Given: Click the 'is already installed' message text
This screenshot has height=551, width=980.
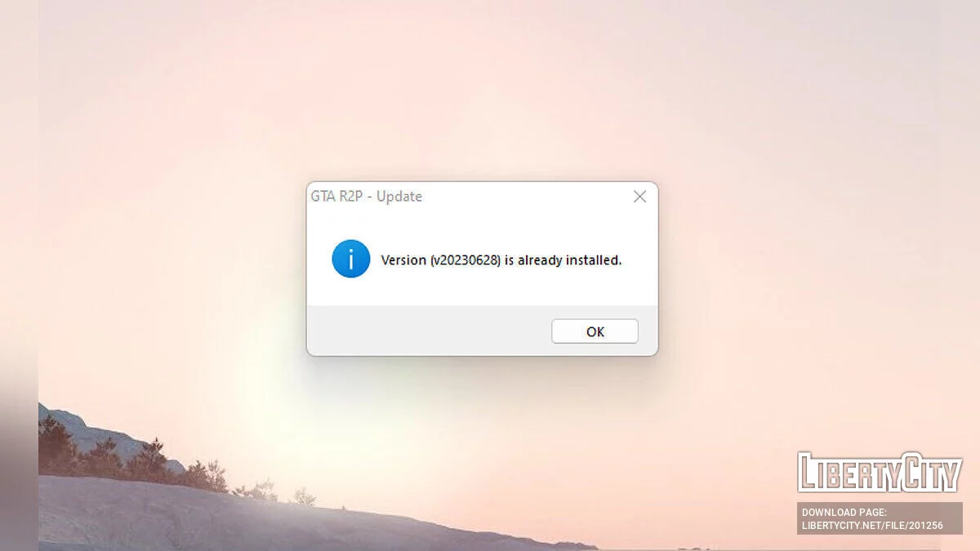Looking at the screenshot, I should [563, 261].
